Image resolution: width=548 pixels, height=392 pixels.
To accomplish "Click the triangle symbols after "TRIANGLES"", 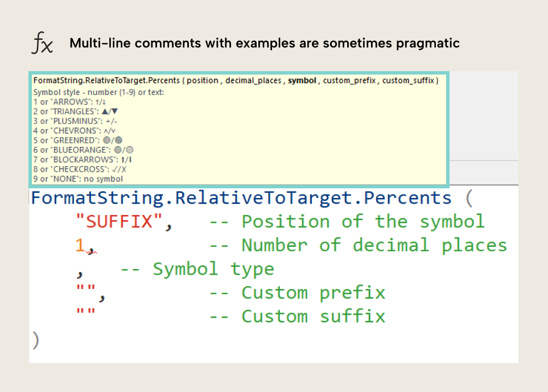I will pyautogui.click(x=110, y=112).
